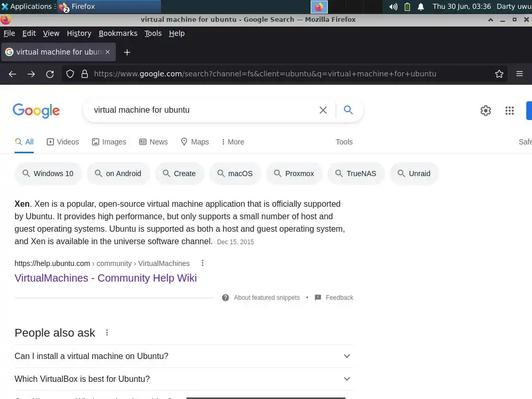
Task: Select the Firefox task in the top panel
Action: coord(109,6)
